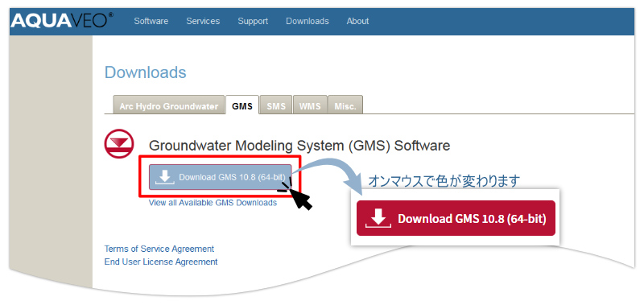Click the AQUAVEO logo in header
644x305 pixels.
pyautogui.click(x=62, y=21)
